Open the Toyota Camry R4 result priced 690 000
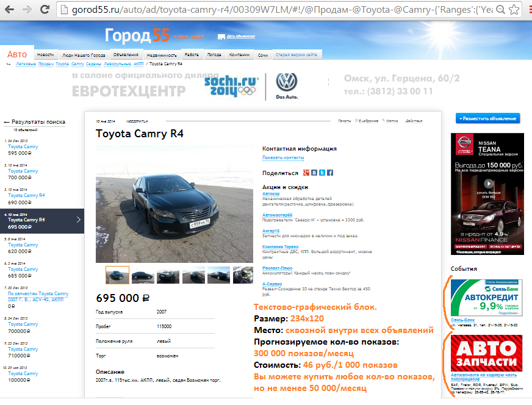This screenshot has width=532, height=405. (26, 195)
